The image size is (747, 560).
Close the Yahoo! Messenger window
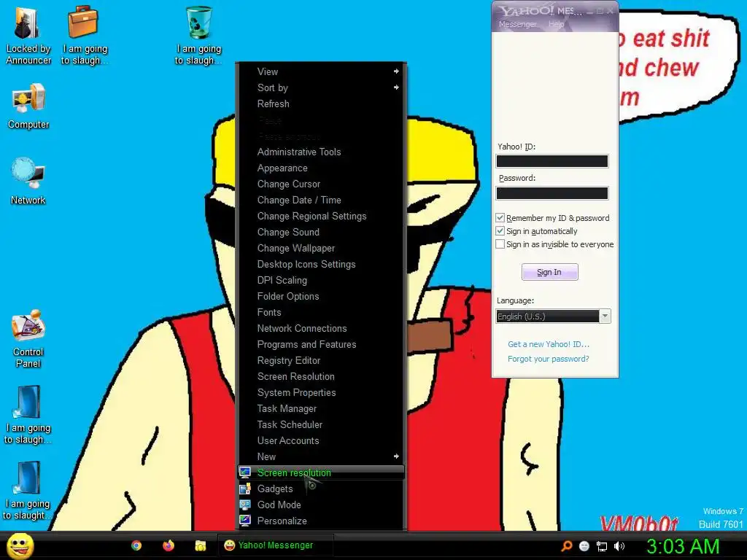tap(611, 10)
